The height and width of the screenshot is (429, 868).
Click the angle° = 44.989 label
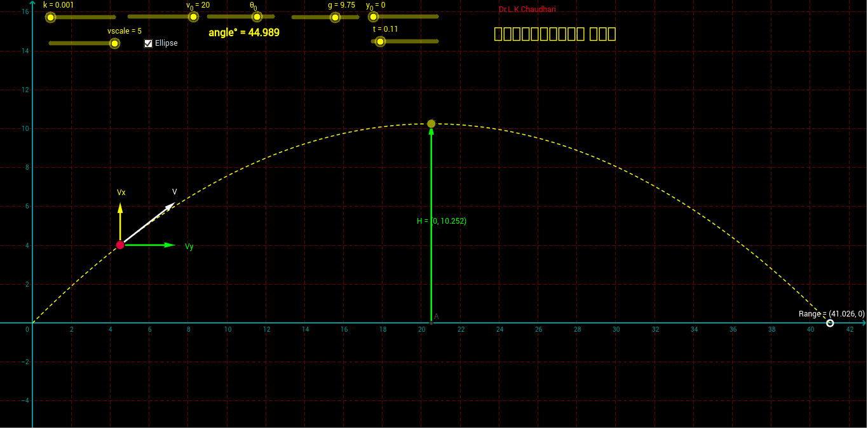(243, 32)
